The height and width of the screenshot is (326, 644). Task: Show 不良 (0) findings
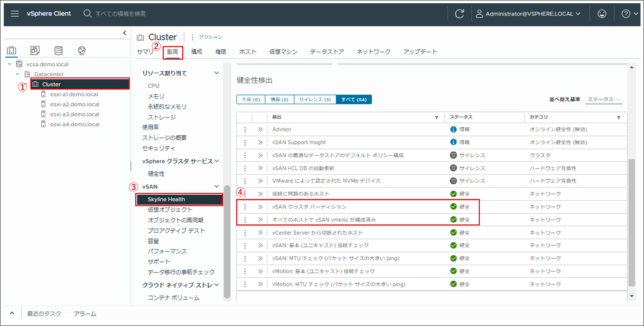pyautogui.click(x=251, y=99)
